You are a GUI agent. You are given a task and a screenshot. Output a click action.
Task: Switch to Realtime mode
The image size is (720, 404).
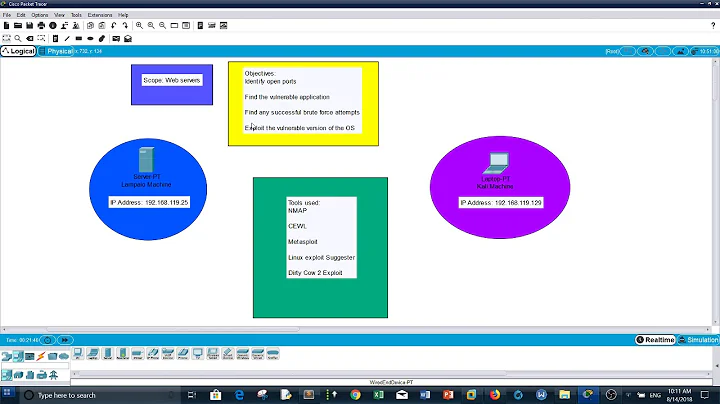click(x=655, y=340)
